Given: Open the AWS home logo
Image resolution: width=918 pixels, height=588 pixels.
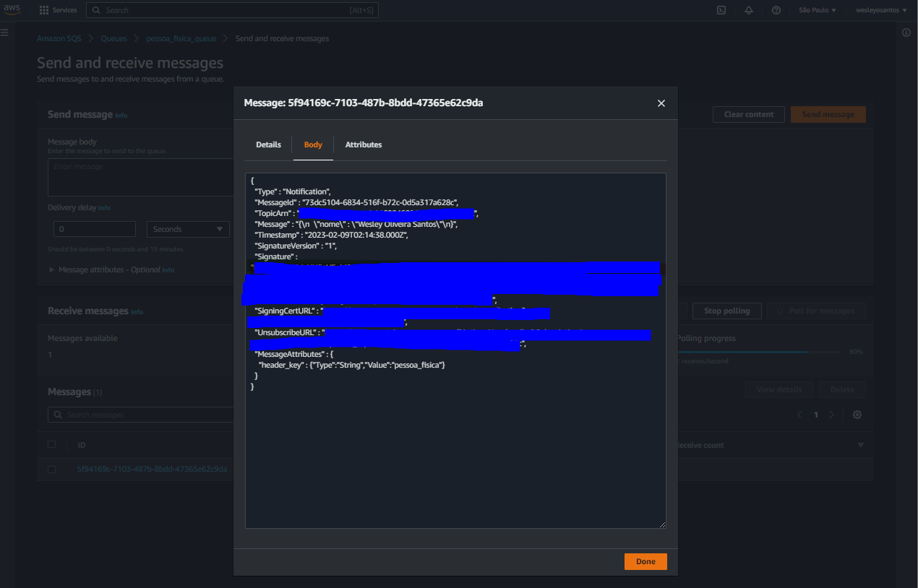Looking at the screenshot, I should tap(13, 10).
